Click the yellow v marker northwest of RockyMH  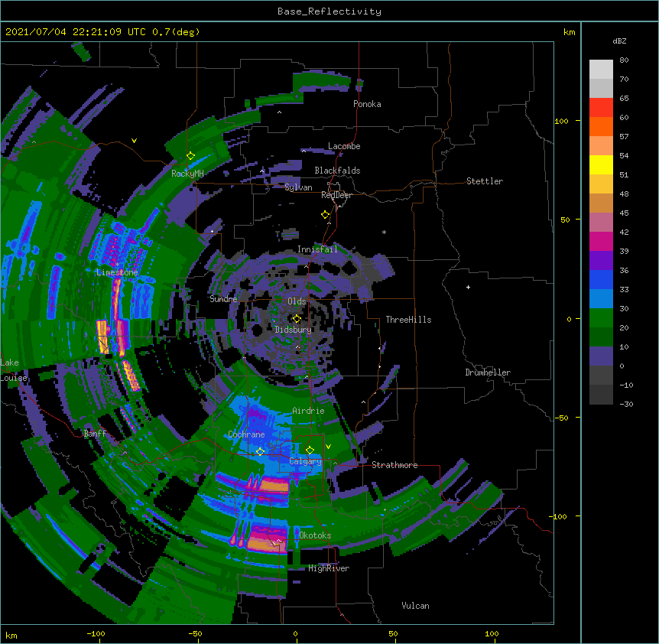click(x=134, y=141)
